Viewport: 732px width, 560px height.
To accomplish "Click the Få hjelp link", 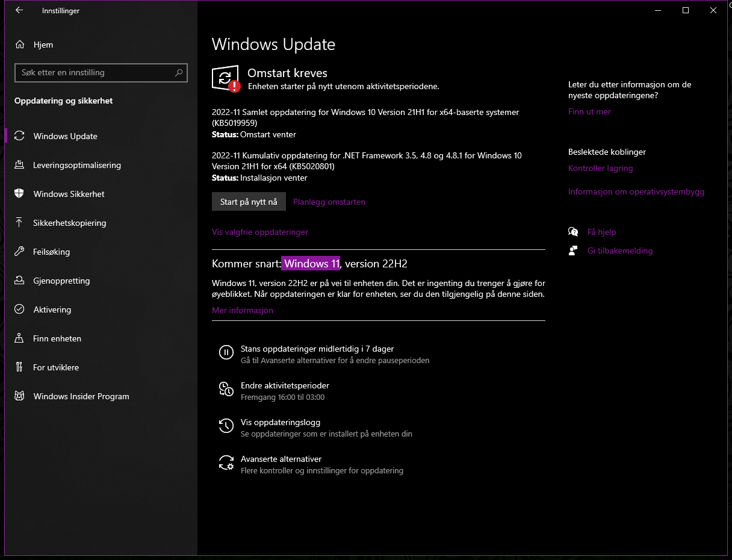I will click(x=601, y=232).
